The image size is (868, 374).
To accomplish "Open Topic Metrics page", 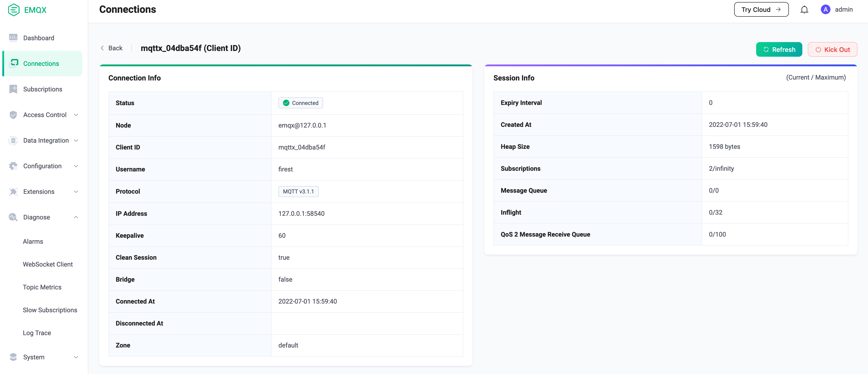I will click(x=42, y=287).
